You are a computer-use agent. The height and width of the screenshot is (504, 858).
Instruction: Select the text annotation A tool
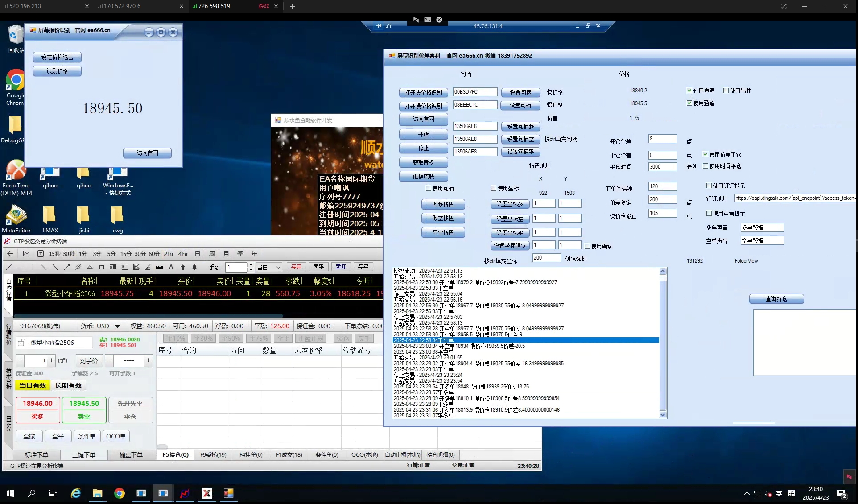171,267
